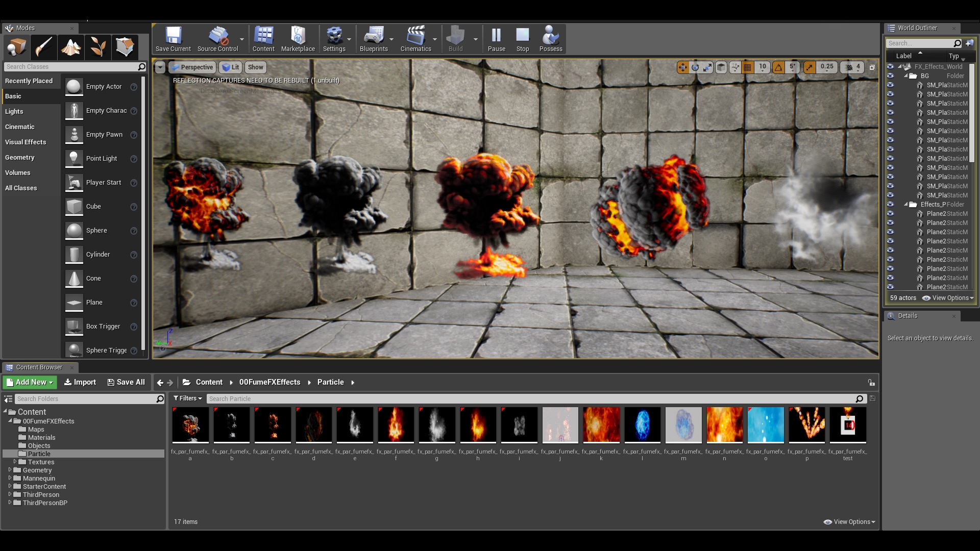Switch to Foliage editing mode
This screenshot has height=551, width=980.
(x=97, y=47)
